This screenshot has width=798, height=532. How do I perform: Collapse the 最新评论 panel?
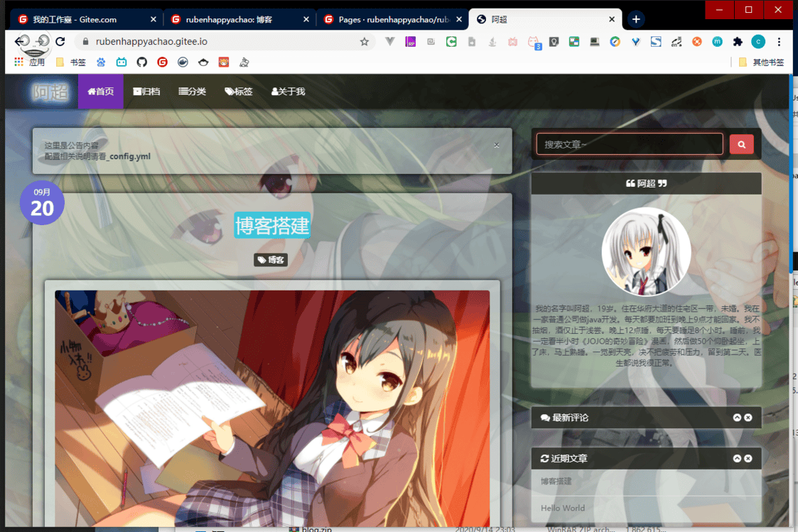[x=737, y=418]
